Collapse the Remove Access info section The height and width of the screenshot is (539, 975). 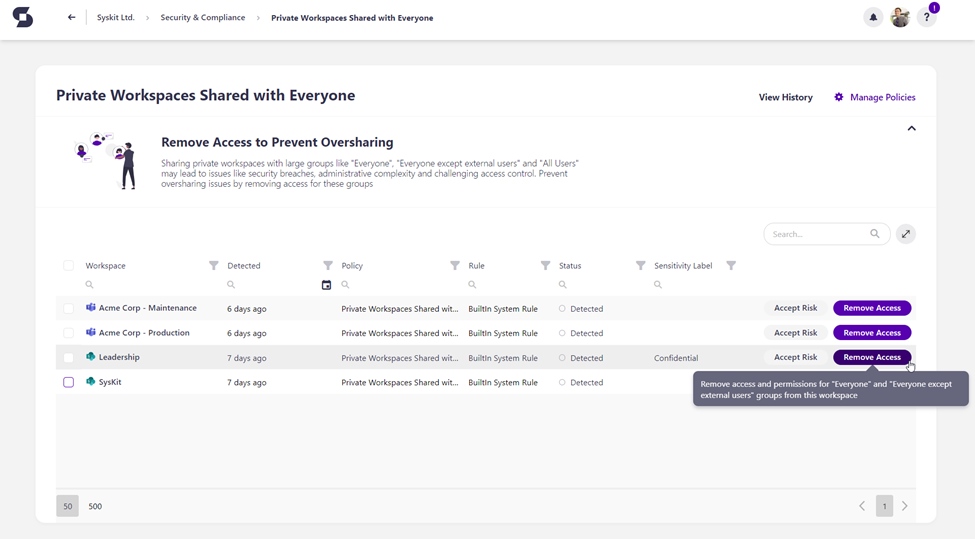(x=912, y=129)
